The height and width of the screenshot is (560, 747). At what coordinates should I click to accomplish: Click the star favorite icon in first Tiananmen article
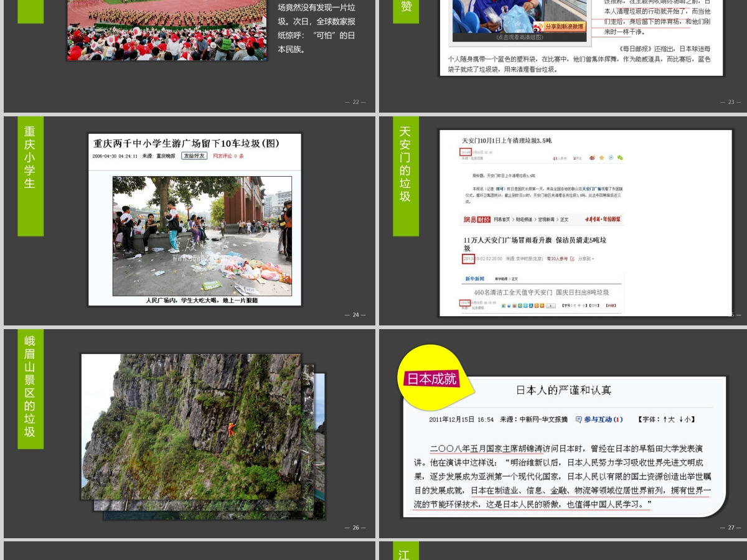pyautogui.click(x=601, y=158)
